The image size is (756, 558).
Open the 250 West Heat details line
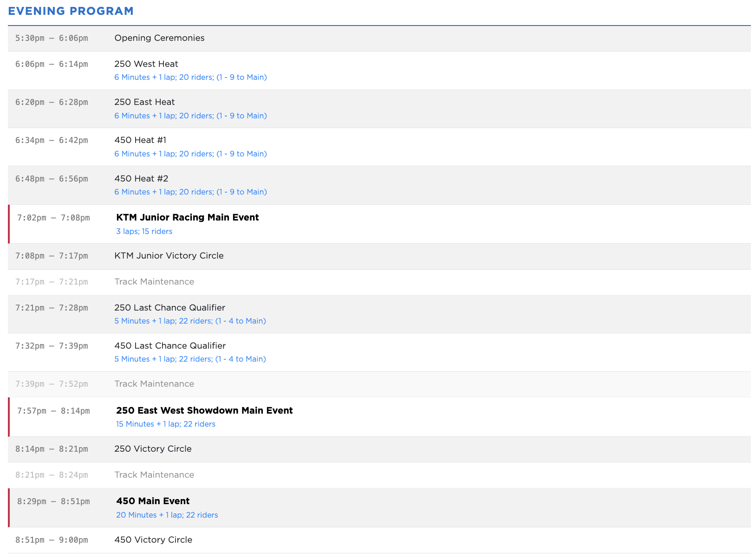(190, 78)
